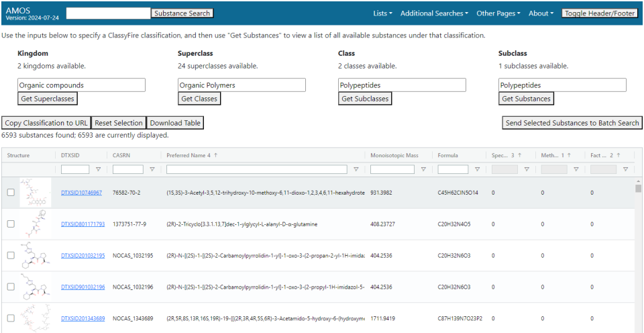Check the row for DTXSID801171793
The image size is (644, 333).
10,224
